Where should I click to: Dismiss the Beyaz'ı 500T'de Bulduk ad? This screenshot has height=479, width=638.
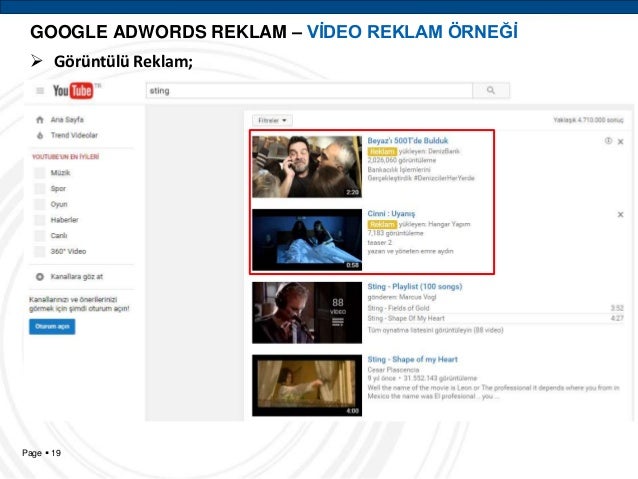(621, 142)
